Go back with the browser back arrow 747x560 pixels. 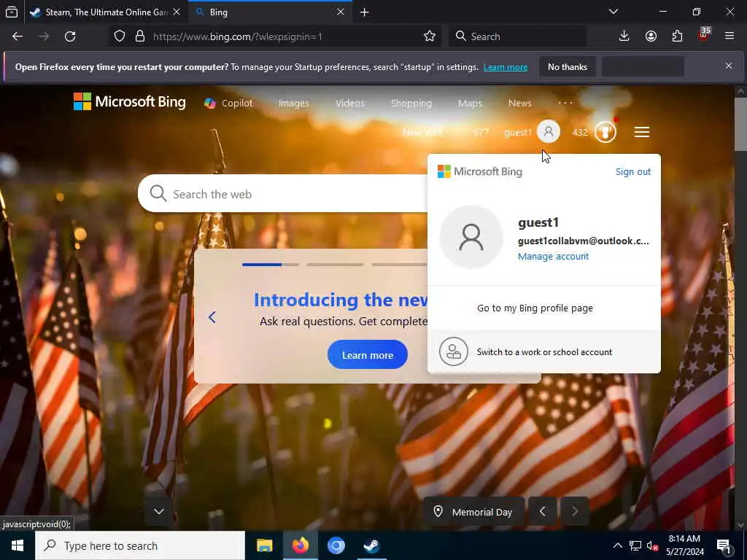[18, 36]
